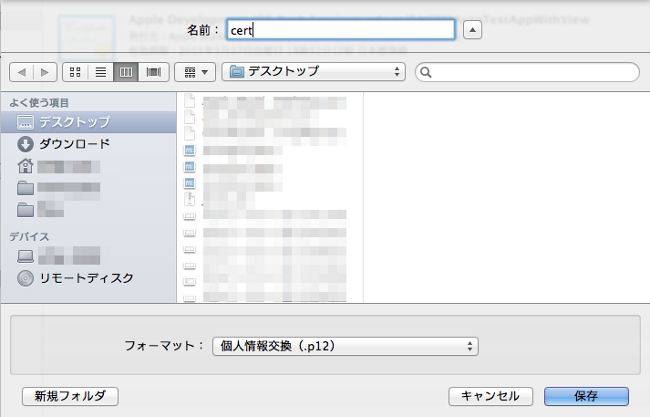Screen dimensions: 650x417
Task: Click the キャンセル button
Action: [x=490, y=396]
